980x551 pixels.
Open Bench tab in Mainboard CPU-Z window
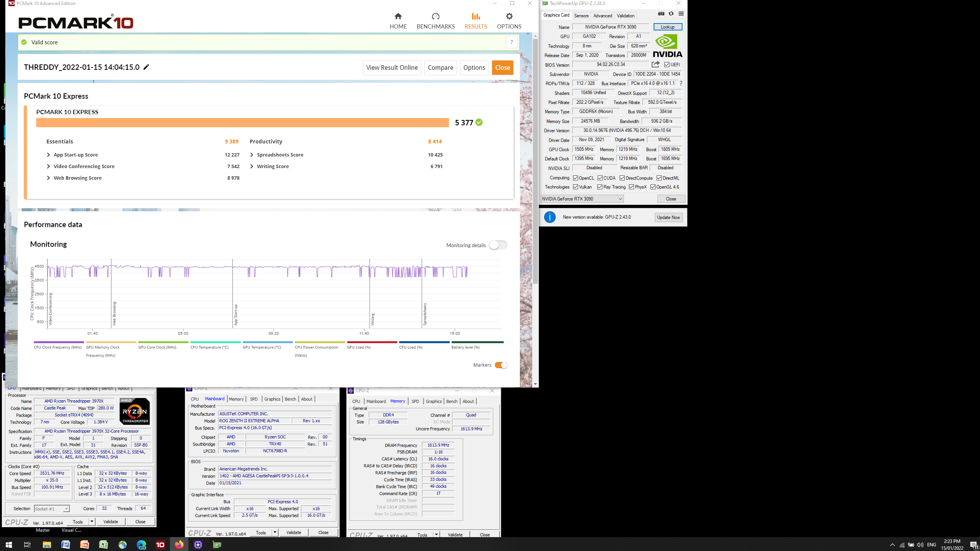tap(290, 399)
